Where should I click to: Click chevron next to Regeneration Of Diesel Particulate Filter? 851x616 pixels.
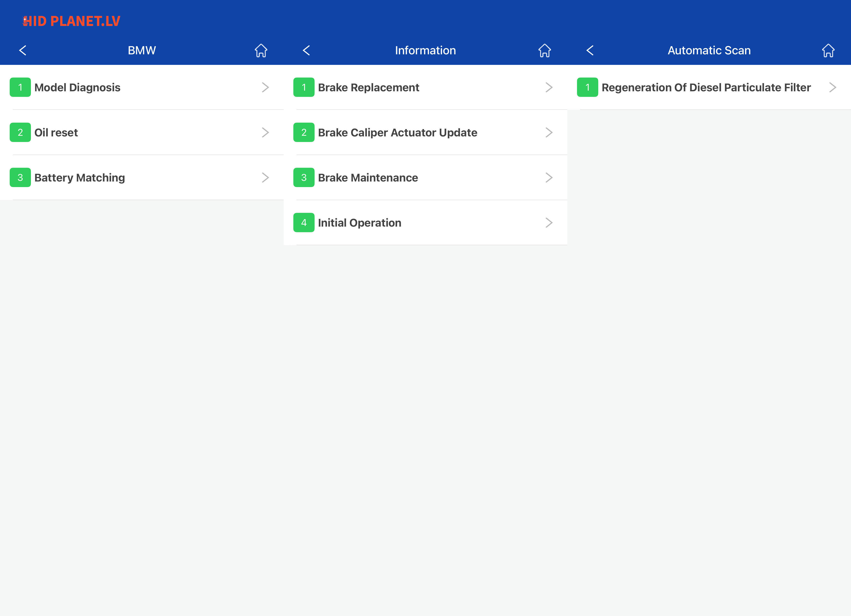[x=832, y=87]
